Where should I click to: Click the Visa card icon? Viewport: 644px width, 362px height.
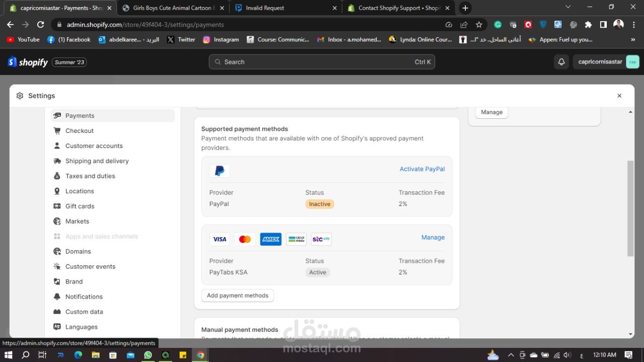[219, 239]
